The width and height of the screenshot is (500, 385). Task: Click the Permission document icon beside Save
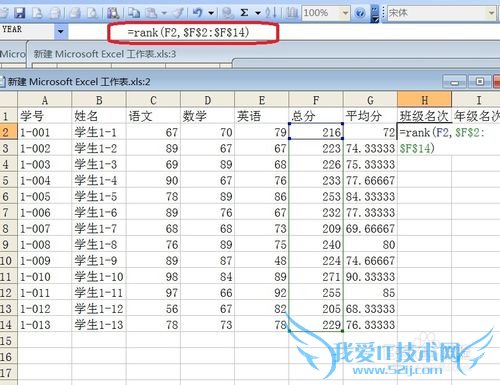pos(37,13)
